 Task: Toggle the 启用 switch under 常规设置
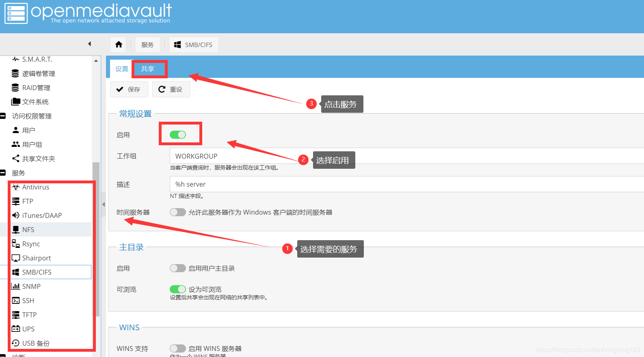coord(178,135)
